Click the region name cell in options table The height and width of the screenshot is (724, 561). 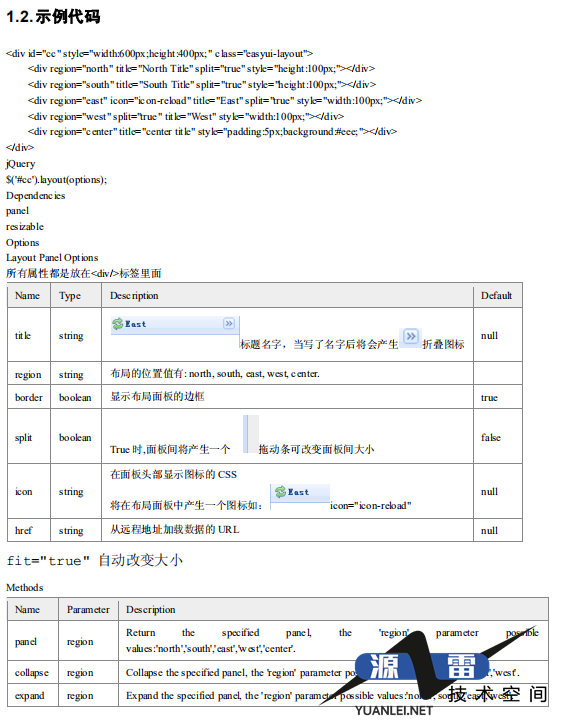click(x=28, y=375)
